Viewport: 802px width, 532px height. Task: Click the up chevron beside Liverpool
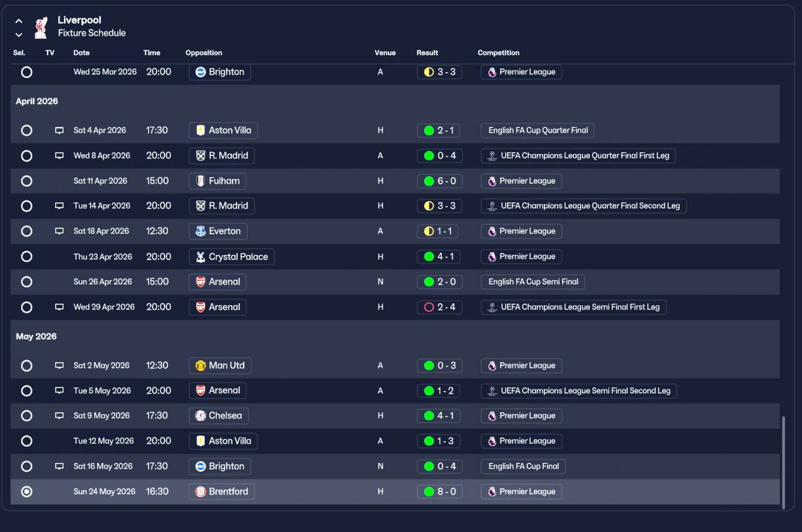19,21
